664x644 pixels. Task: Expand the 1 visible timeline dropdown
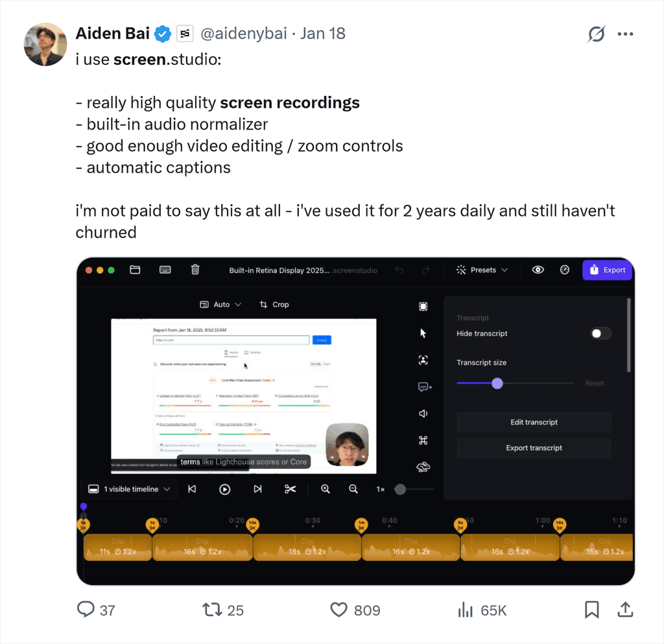[128, 489]
